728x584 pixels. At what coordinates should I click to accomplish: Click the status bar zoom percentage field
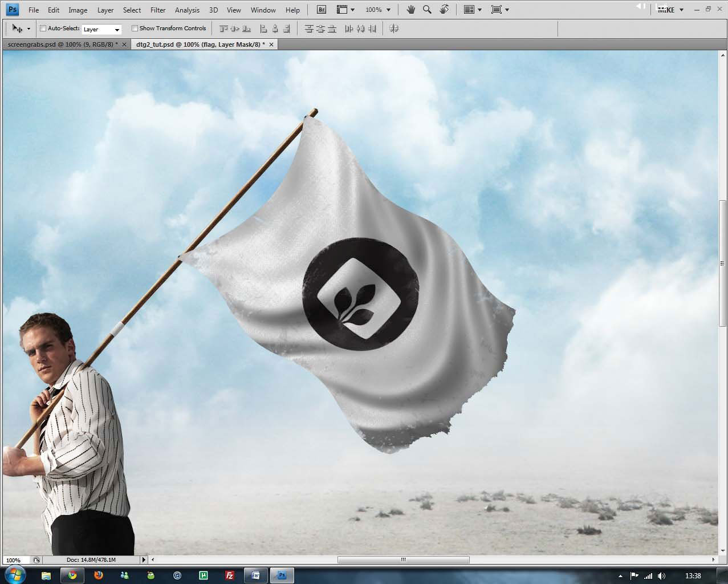tap(15, 560)
